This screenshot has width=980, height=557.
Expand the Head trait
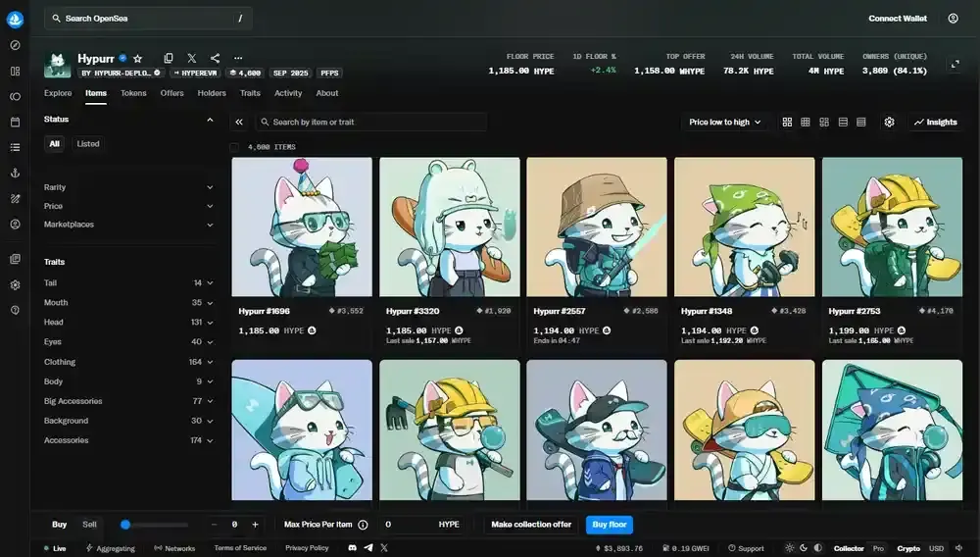click(x=128, y=322)
